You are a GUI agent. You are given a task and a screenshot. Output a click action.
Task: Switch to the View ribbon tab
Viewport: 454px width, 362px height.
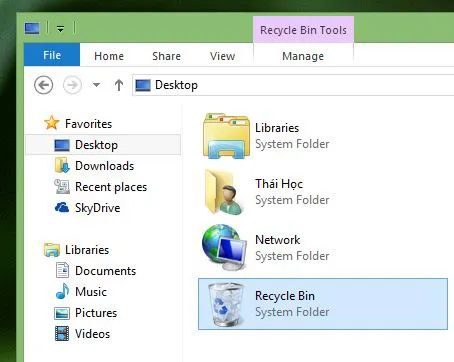tap(222, 56)
